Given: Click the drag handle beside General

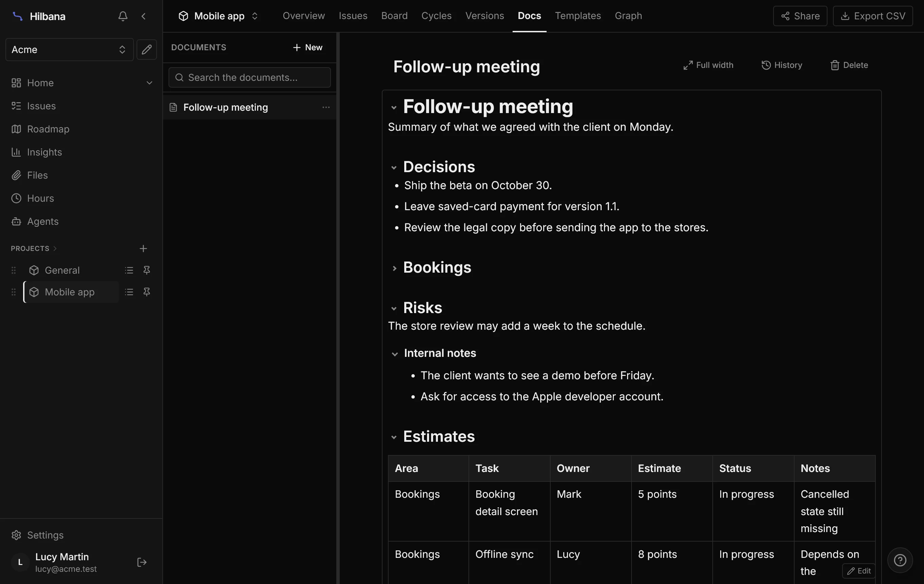Looking at the screenshot, I should coord(14,270).
